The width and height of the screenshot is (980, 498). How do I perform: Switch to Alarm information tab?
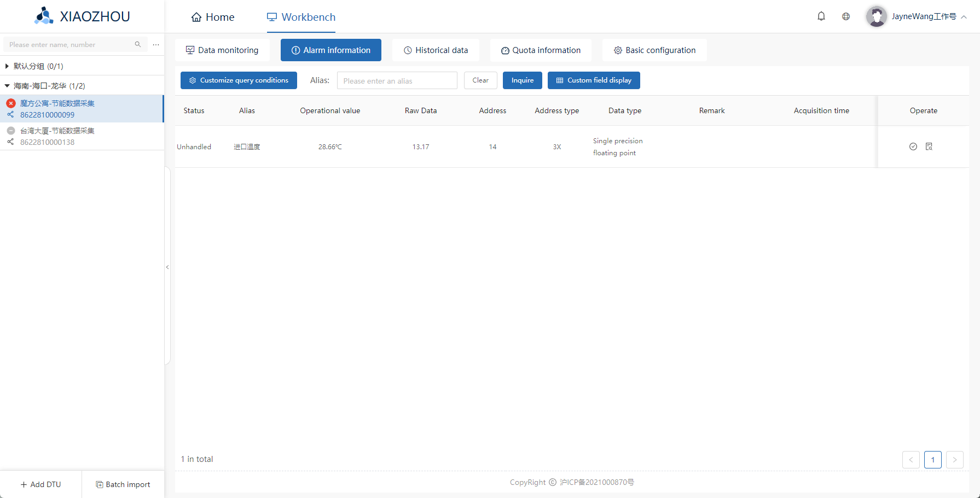[x=331, y=50]
